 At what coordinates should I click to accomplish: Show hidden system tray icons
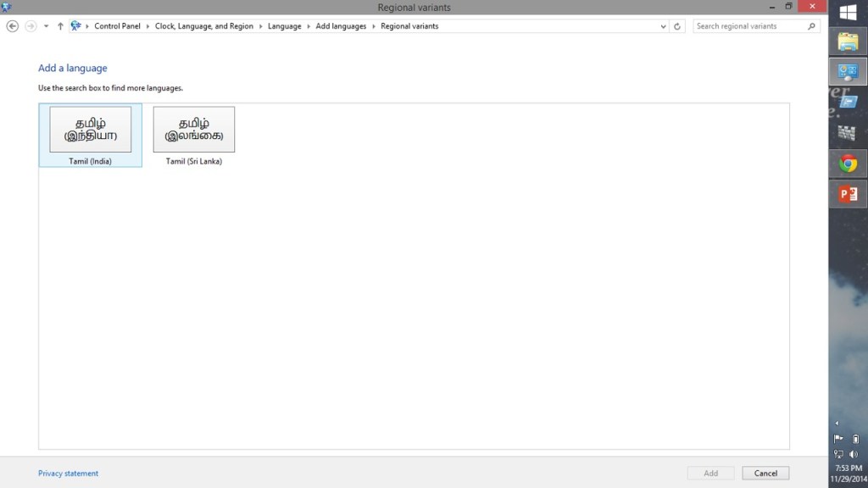click(837, 423)
